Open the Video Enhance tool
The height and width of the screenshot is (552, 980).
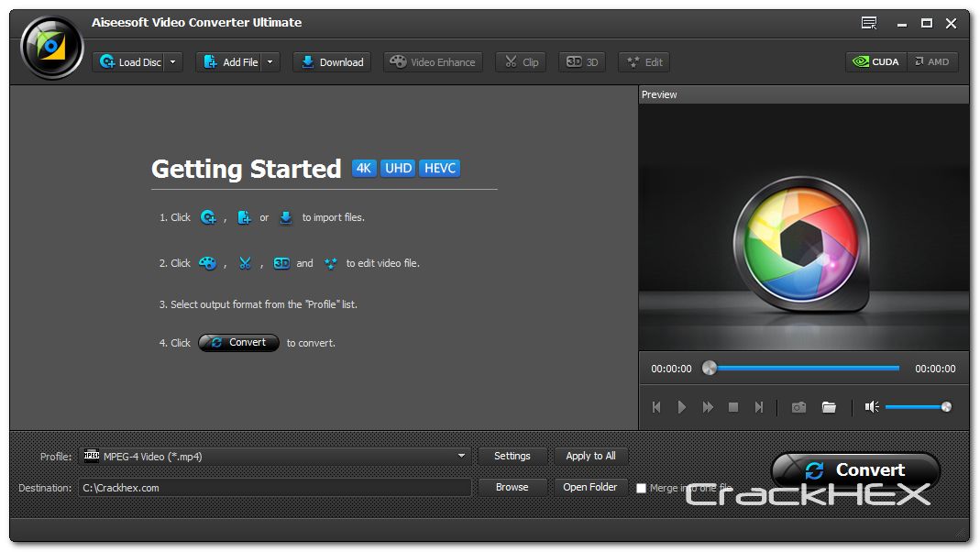point(433,62)
